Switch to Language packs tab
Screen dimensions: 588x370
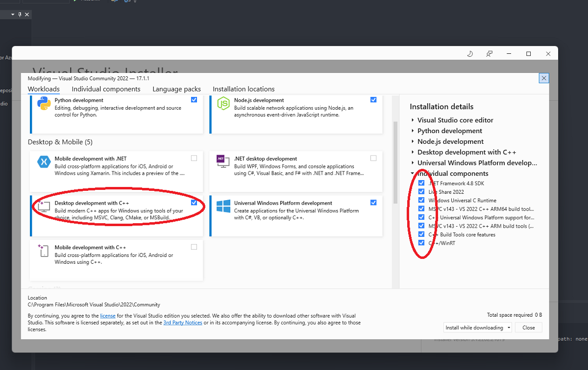(x=176, y=89)
